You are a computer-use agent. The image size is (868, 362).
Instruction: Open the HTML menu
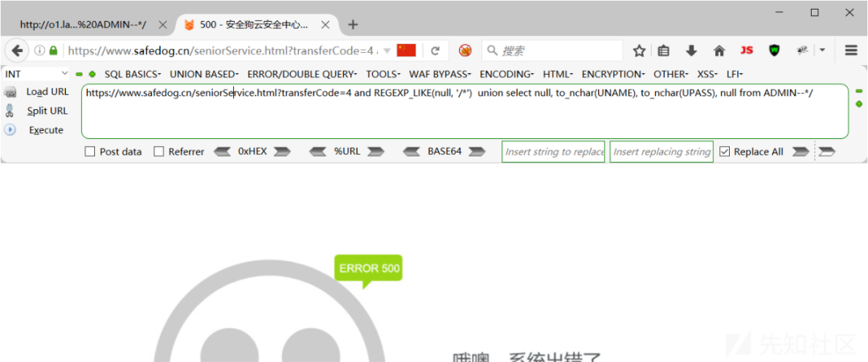(x=558, y=74)
